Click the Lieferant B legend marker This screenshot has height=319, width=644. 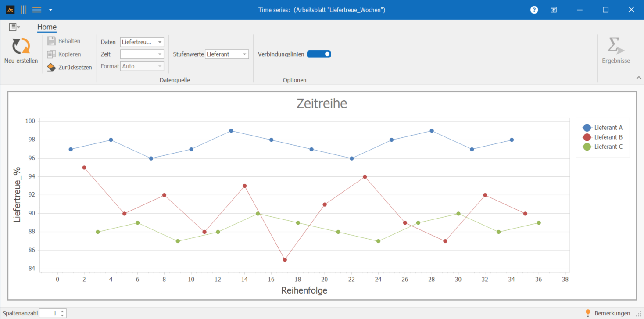[x=587, y=137]
